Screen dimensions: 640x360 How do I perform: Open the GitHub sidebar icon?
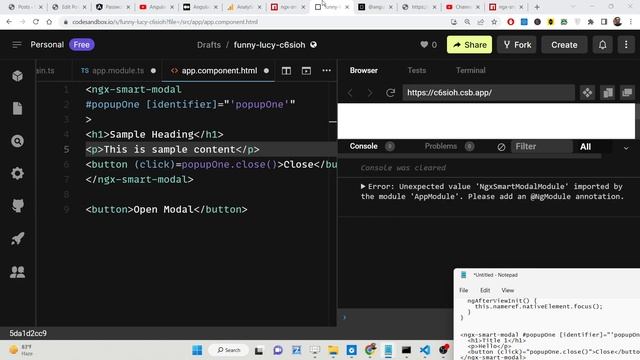tap(18, 206)
